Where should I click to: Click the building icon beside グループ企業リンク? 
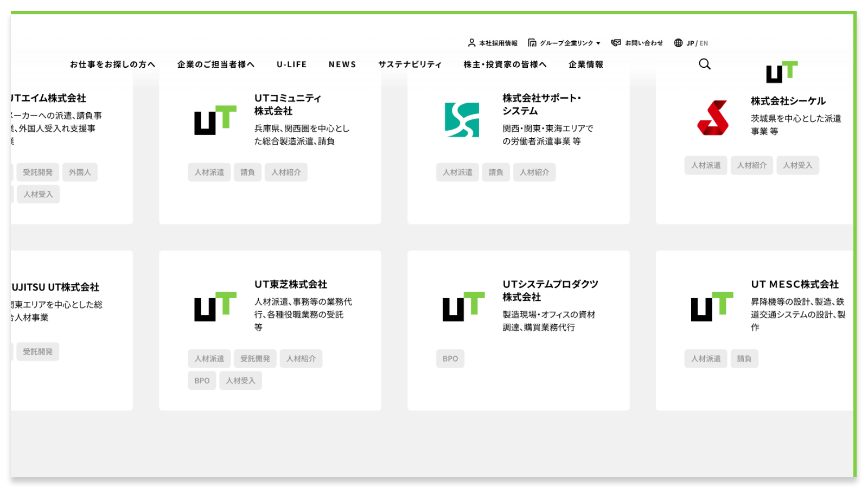pyautogui.click(x=532, y=43)
